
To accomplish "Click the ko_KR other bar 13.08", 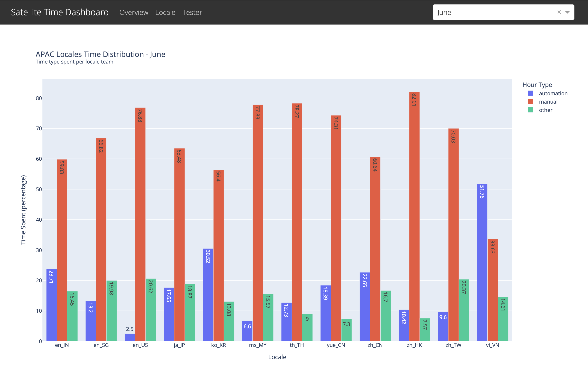I will click(229, 321).
